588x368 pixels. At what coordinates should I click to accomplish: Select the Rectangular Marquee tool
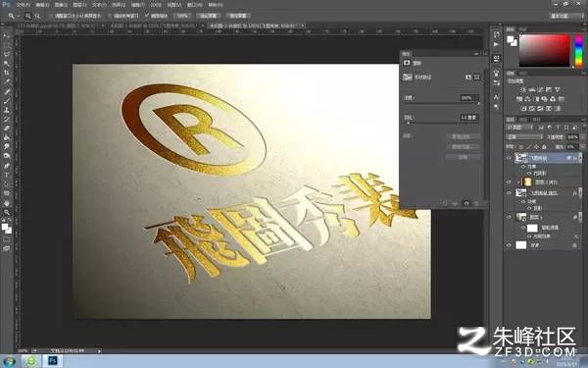[x=7, y=45]
